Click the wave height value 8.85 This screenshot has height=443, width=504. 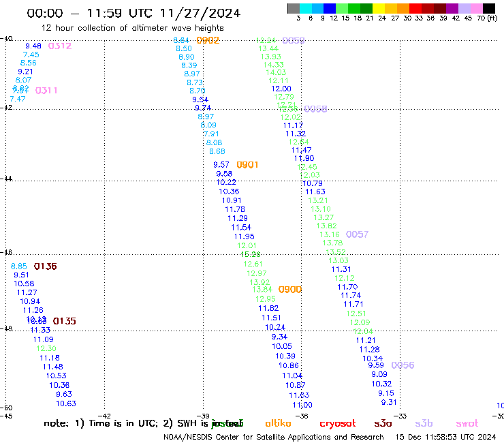pos(18,266)
